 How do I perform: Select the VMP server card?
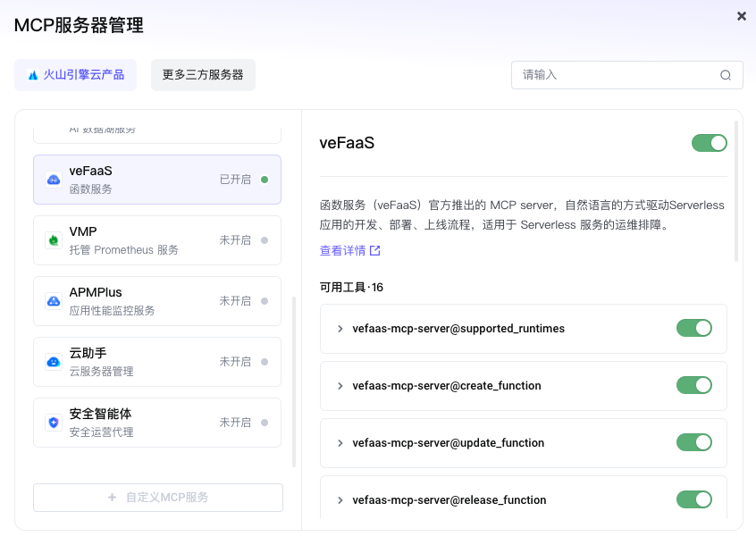coord(157,240)
